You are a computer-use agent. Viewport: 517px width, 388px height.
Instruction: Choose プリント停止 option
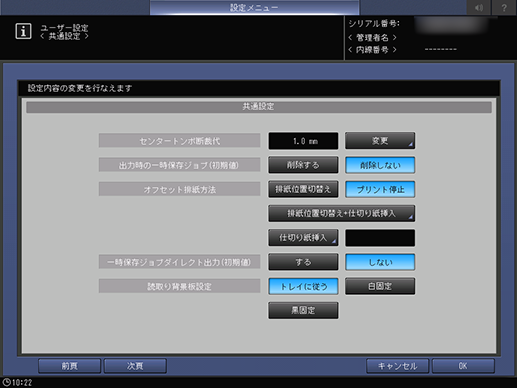pyautogui.click(x=380, y=189)
